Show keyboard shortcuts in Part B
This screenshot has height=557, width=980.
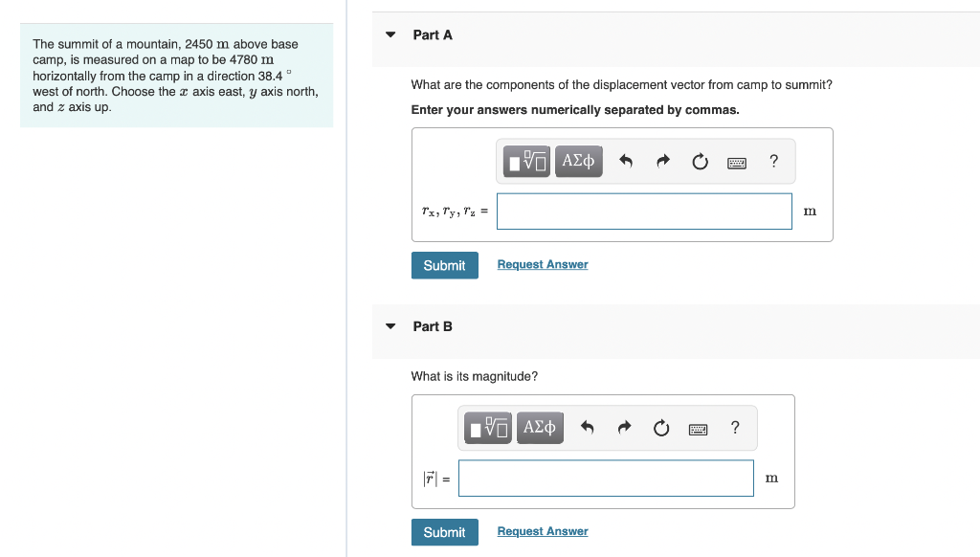pyautogui.click(x=698, y=429)
